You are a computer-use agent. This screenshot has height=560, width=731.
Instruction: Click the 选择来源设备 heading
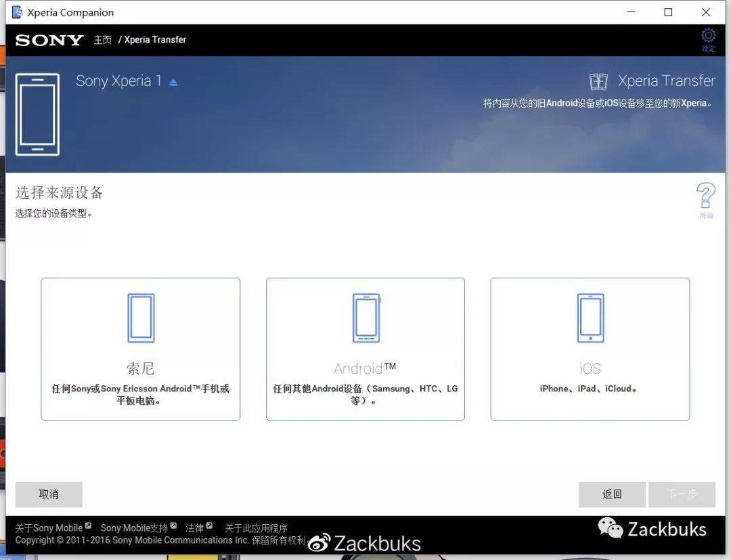coord(59,192)
